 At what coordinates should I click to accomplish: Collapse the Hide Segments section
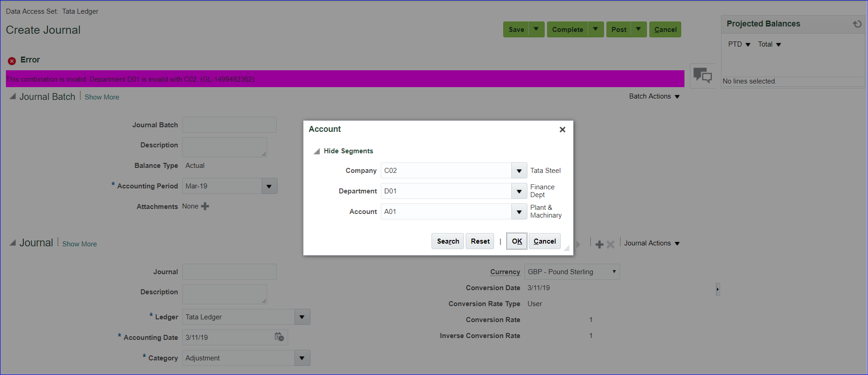point(316,151)
